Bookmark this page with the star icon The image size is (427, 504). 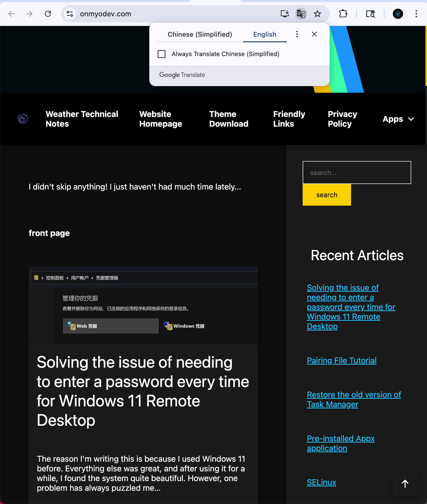(x=317, y=14)
